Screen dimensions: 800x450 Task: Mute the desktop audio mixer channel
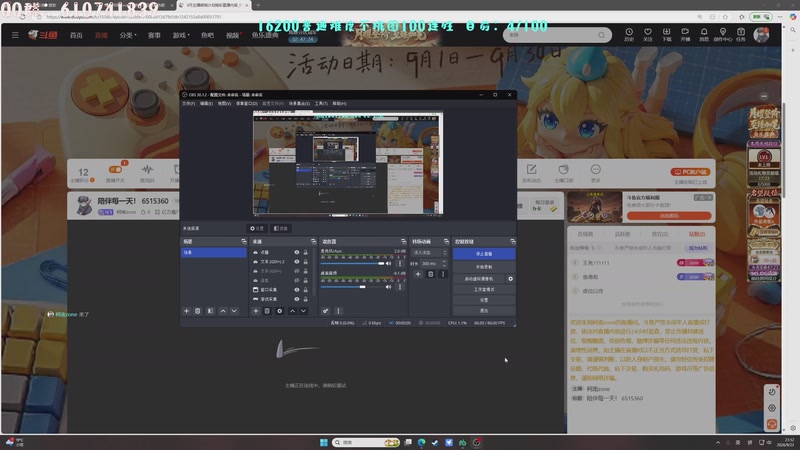pos(389,287)
